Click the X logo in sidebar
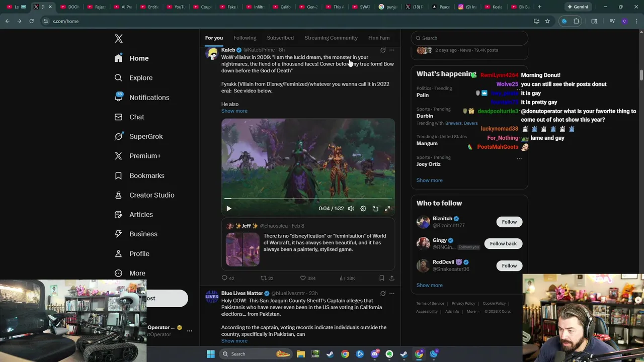This screenshot has width=644, height=362. point(119,39)
